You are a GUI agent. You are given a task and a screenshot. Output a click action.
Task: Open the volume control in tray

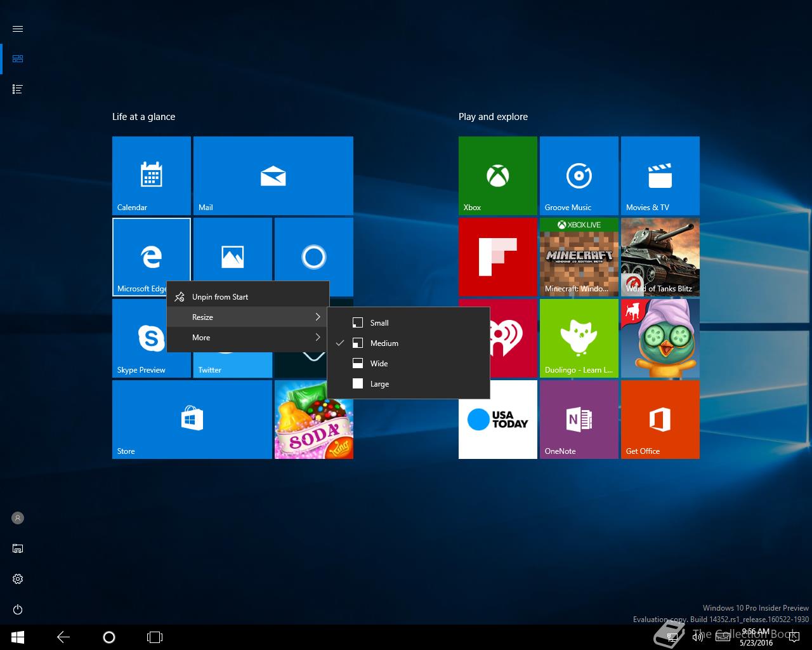pyautogui.click(x=697, y=637)
